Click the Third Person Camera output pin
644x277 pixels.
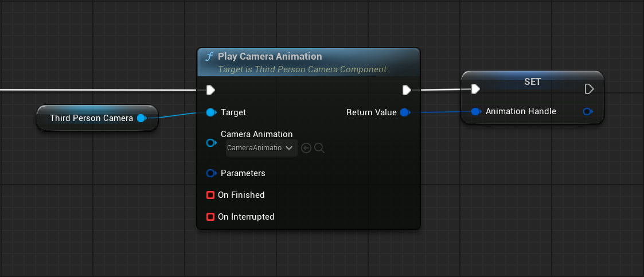(141, 118)
